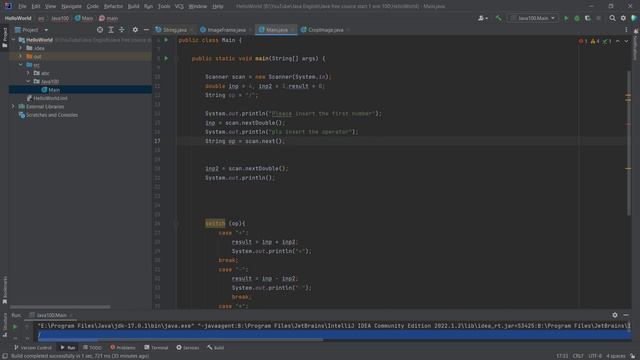Click the Project panel horizontal scrollbar
Image resolution: width=640 pixels, height=360 pixels.
60,307
